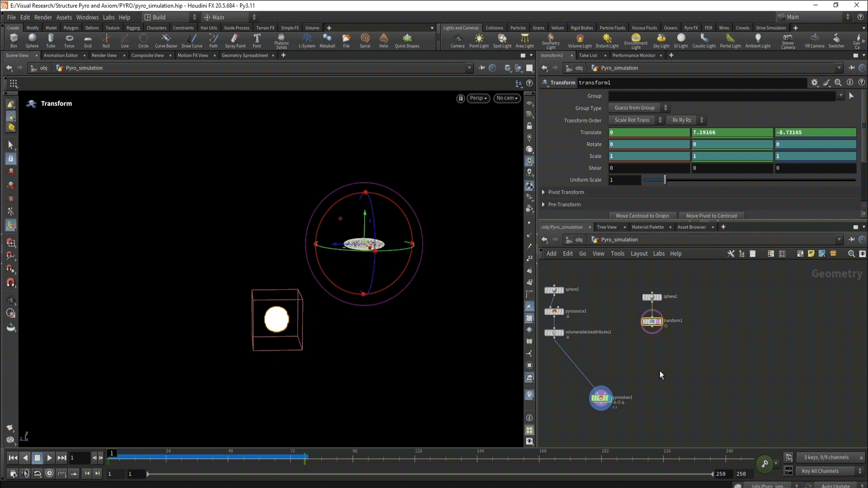Click the Spiral shelf tool
The width and height of the screenshot is (868, 488).
pos(365,40)
